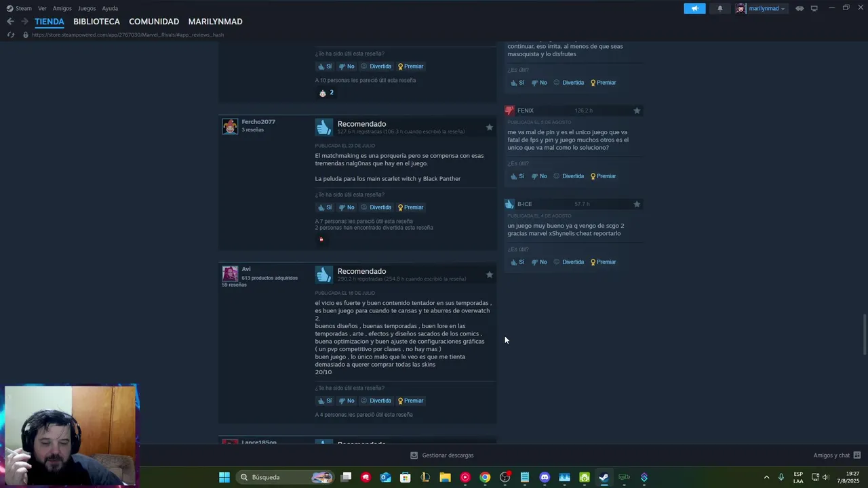Open the Ayuda menu
The height and width of the screenshot is (488, 868).
[110, 8]
